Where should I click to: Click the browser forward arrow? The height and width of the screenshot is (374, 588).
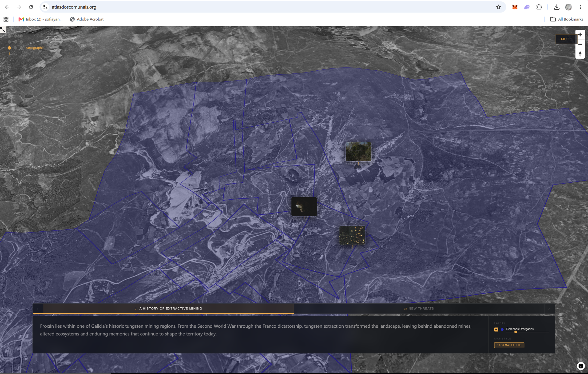pos(19,7)
